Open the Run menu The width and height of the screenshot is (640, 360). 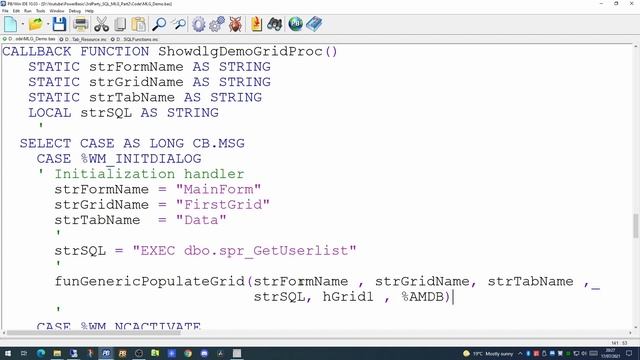tap(28, 11)
